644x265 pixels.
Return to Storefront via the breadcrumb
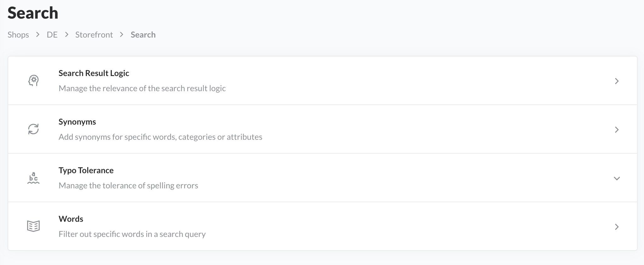coord(94,35)
